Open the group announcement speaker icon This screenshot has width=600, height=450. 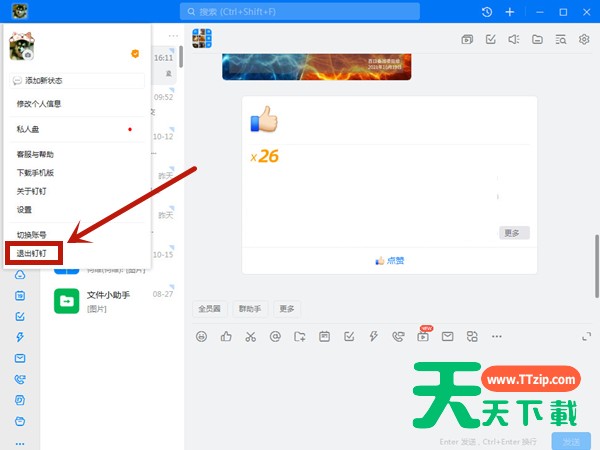[514, 39]
